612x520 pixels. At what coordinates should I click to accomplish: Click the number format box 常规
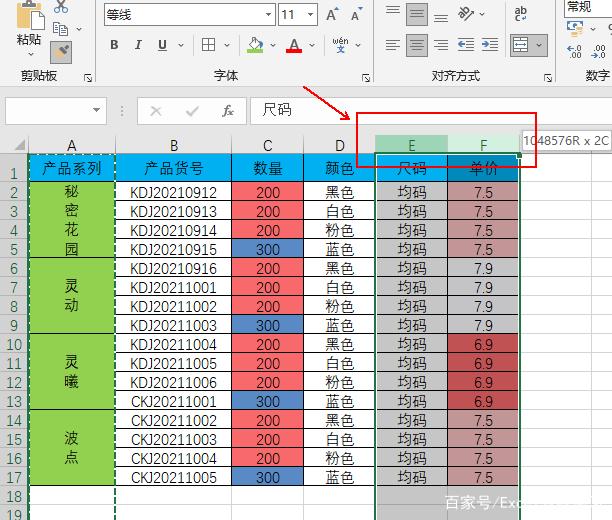pos(588,8)
